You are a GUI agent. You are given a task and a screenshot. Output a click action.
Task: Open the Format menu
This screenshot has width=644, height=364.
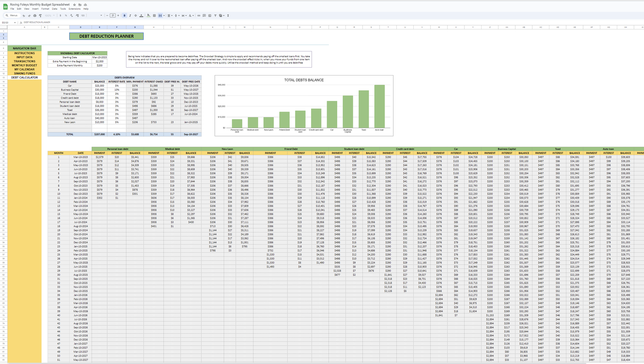(45, 9)
